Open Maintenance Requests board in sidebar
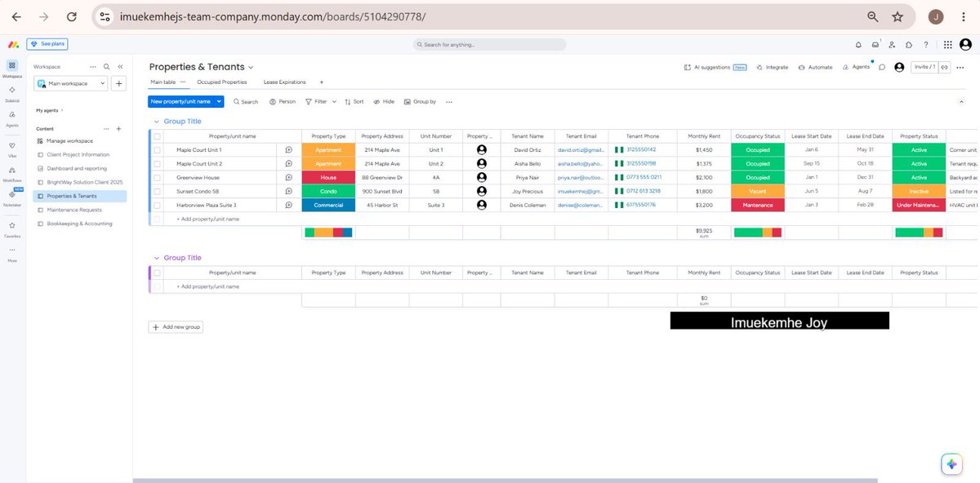Viewport: 980px width, 483px height. pos(73,210)
